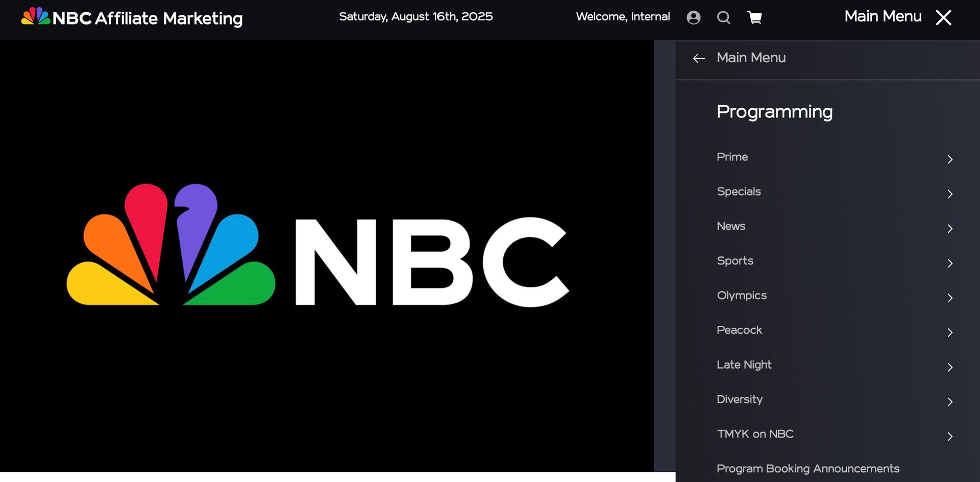Click the large NBC banner image

(x=327, y=256)
